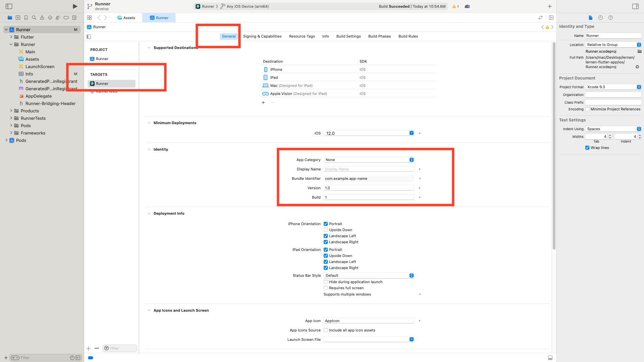This screenshot has width=644, height=362.
Task: Add a file with navigator plus
Action: pyautogui.click(x=6, y=358)
